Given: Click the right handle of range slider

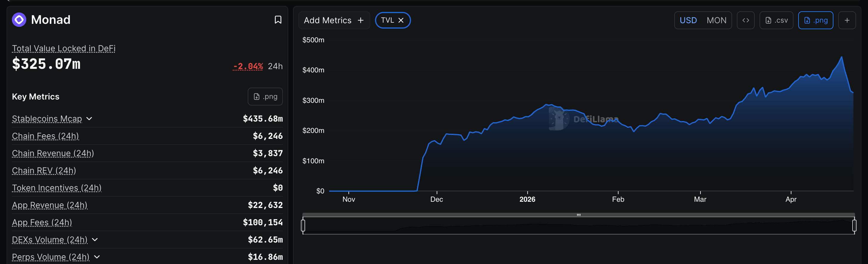Looking at the screenshot, I should pyautogui.click(x=854, y=225).
